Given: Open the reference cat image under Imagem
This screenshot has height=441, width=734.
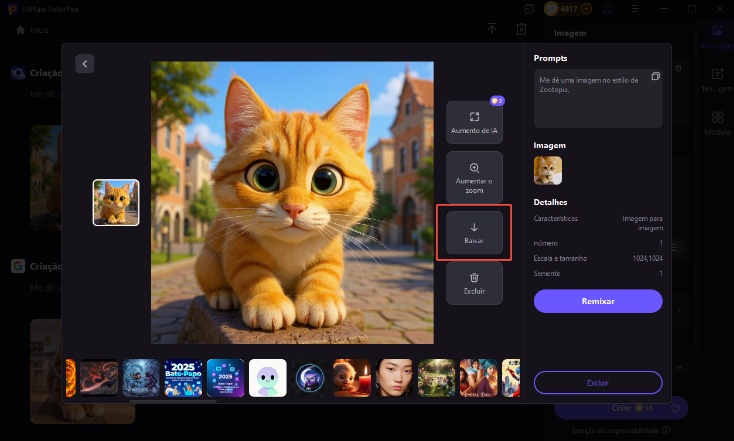Looking at the screenshot, I should (x=548, y=170).
